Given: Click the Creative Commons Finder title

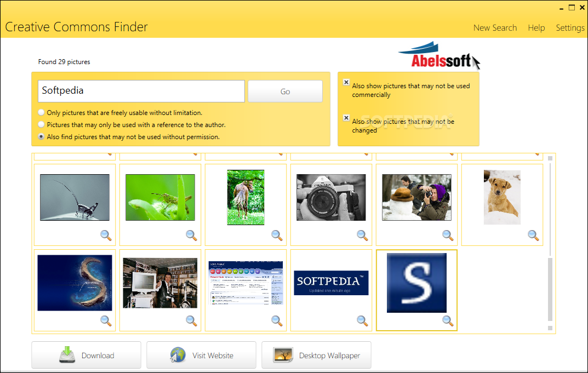Looking at the screenshot, I should click(77, 27).
